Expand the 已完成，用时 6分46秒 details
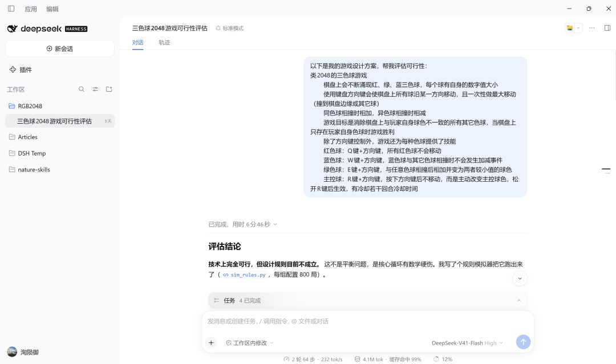This screenshot has height=364, width=616. (243, 224)
